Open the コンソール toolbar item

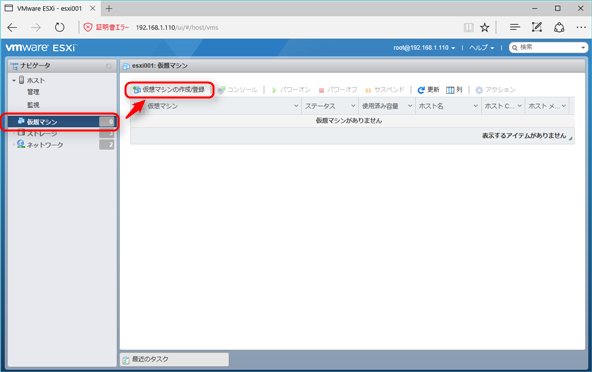point(238,90)
